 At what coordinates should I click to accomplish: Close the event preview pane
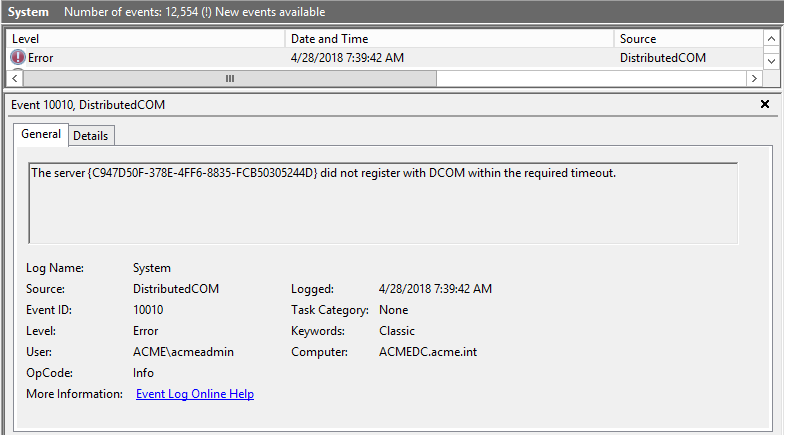tap(765, 104)
